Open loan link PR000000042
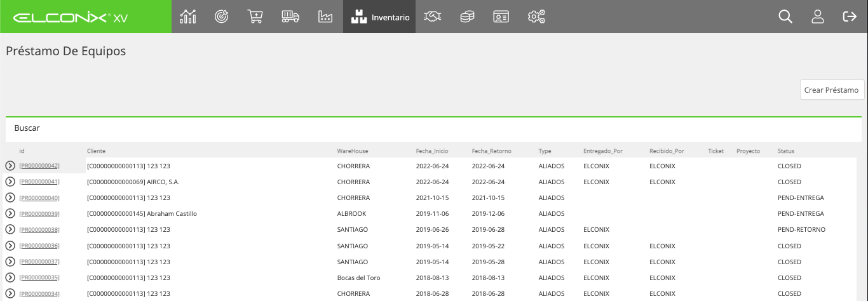The width and height of the screenshot is (868, 301). [x=39, y=166]
